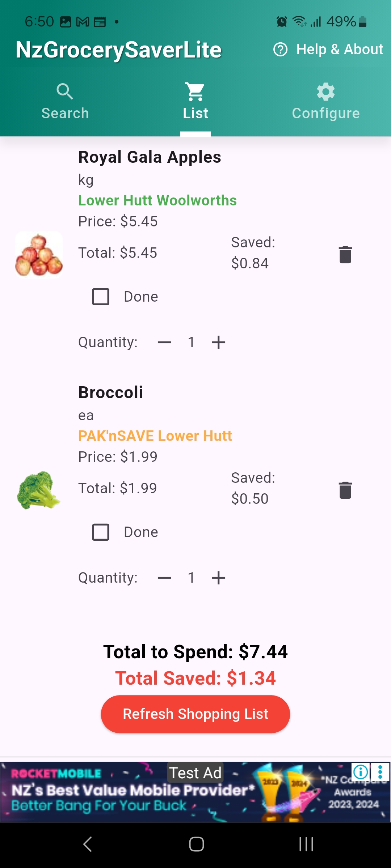Tap the Royal Gala Apples thumbnail

point(39,255)
